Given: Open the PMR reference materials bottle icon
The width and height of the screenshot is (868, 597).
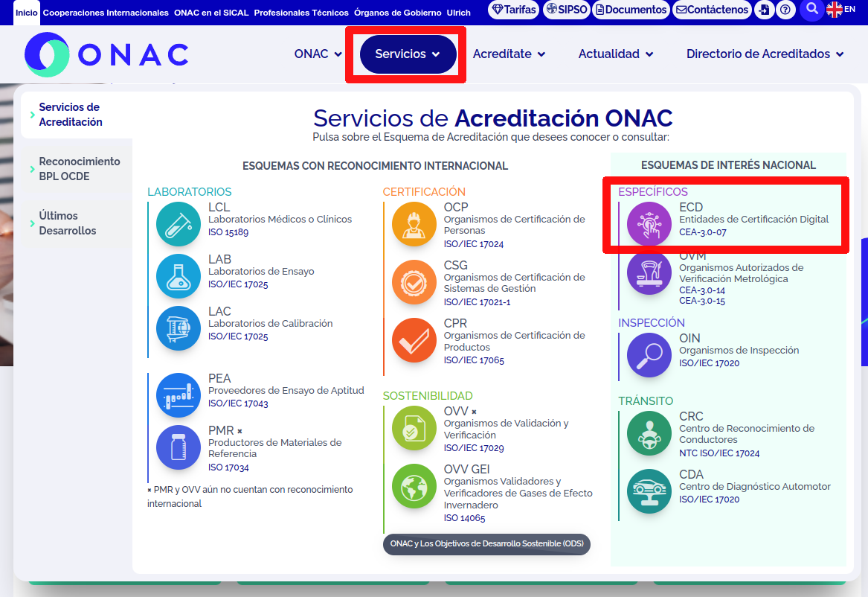Looking at the screenshot, I should (x=179, y=447).
